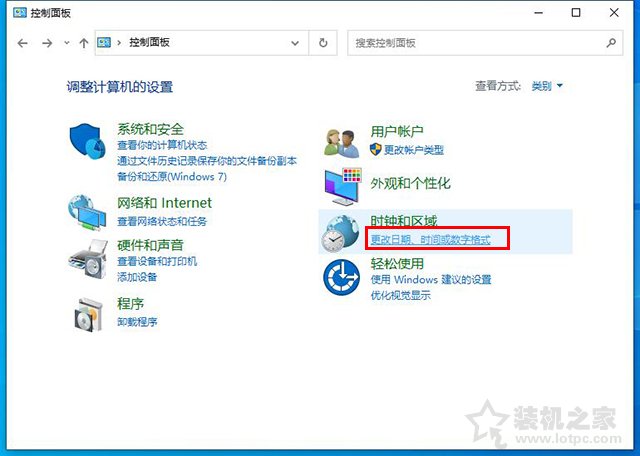Screen dimensions: 640x456
Task: Maximize the 控制面板 window
Action: [x=576, y=13]
